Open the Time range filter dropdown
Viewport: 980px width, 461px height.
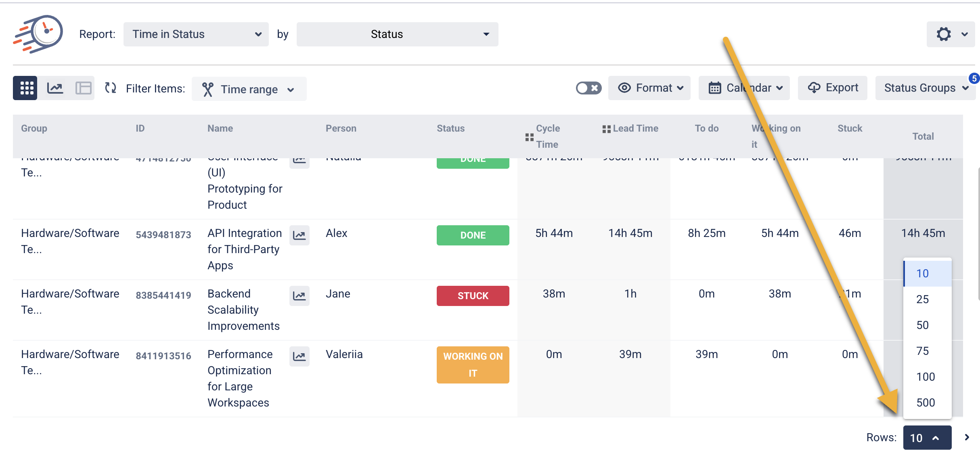click(x=249, y=89)
